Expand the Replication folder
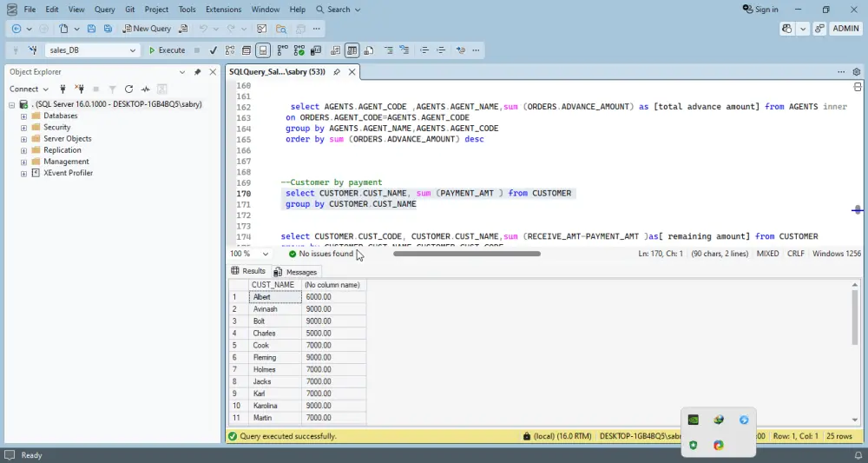The image size is (868, 463). click(x=23, y=150)
